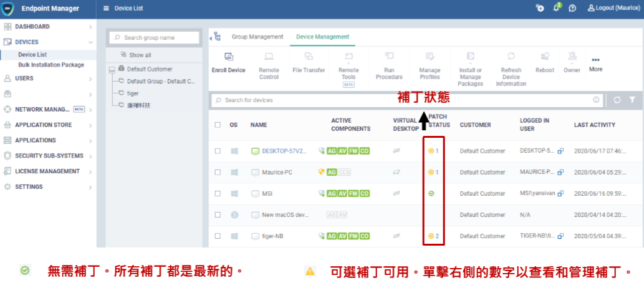
Task: Click virtual desktop icon for Maurice-PC
Action: point(396,172)
